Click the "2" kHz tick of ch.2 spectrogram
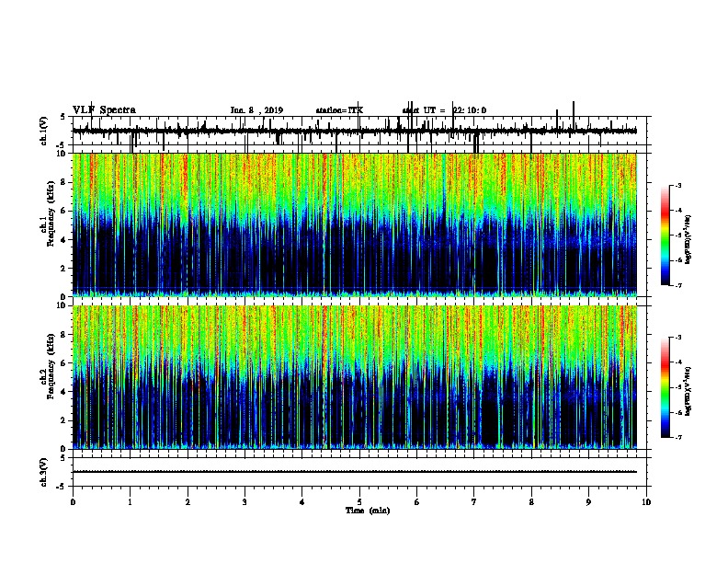This screenshot has width=728, height=563. [64, 420]
